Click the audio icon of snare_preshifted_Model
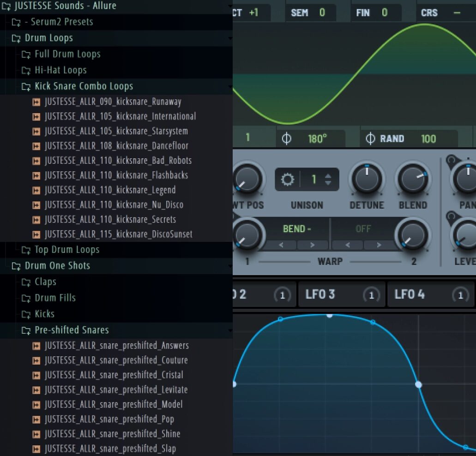Viewport: 476px width, 456px height. coord(36,405)
